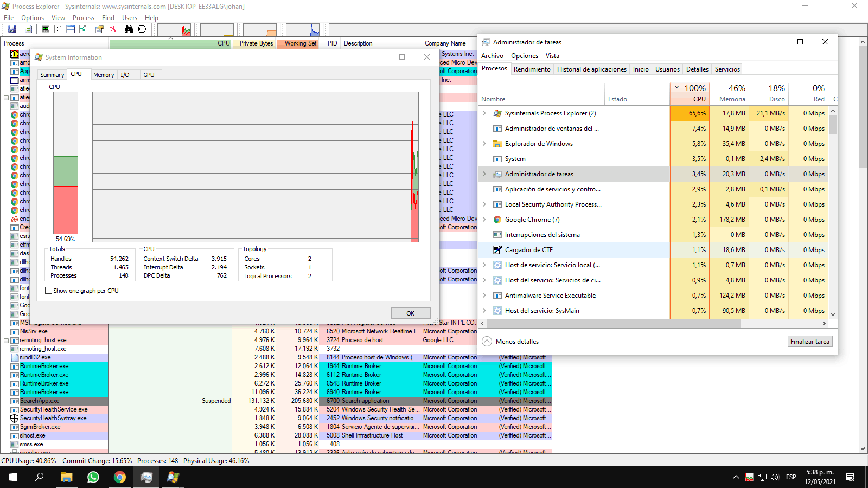Open Windows Start button
Screen dimensions: 868x488
[13, 477]
